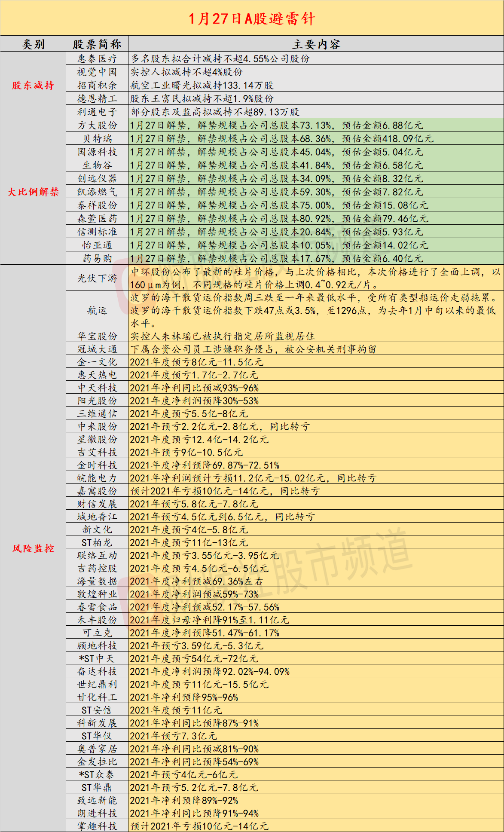Click the 创远仪器 stock cell
This screenshot has width=504, height=832.
[97, 179]
